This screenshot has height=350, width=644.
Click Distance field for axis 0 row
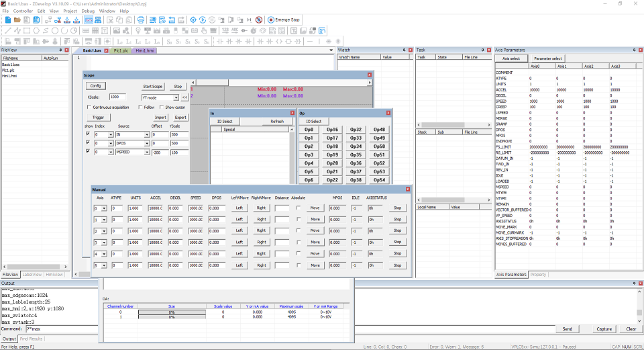tap(282, 208)
